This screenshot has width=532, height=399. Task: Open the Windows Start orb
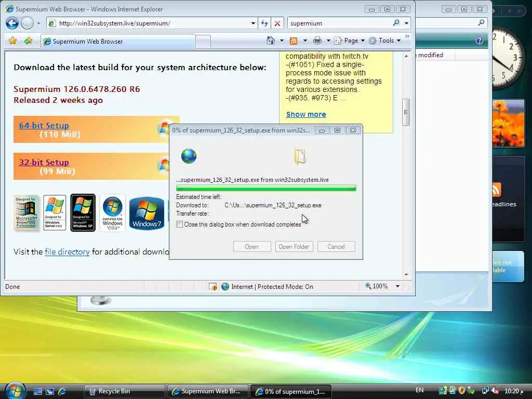pos(15,390)
